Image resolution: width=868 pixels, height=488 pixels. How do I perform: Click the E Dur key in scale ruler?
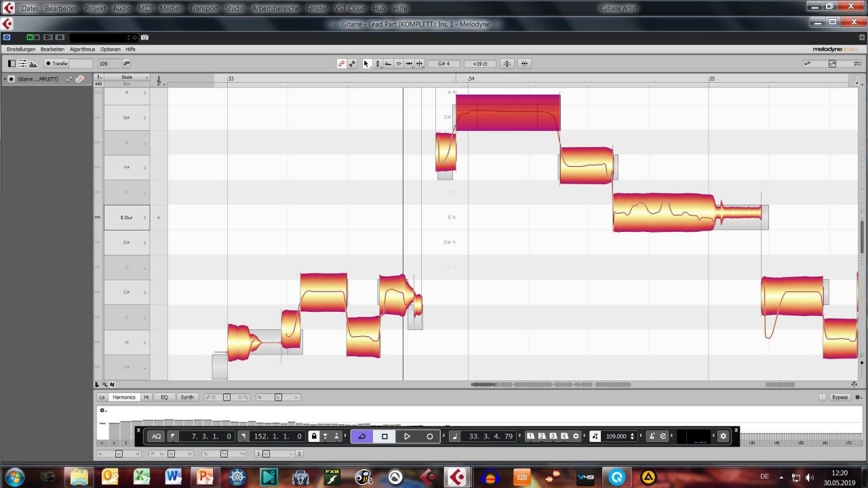(x=127, y=218)
